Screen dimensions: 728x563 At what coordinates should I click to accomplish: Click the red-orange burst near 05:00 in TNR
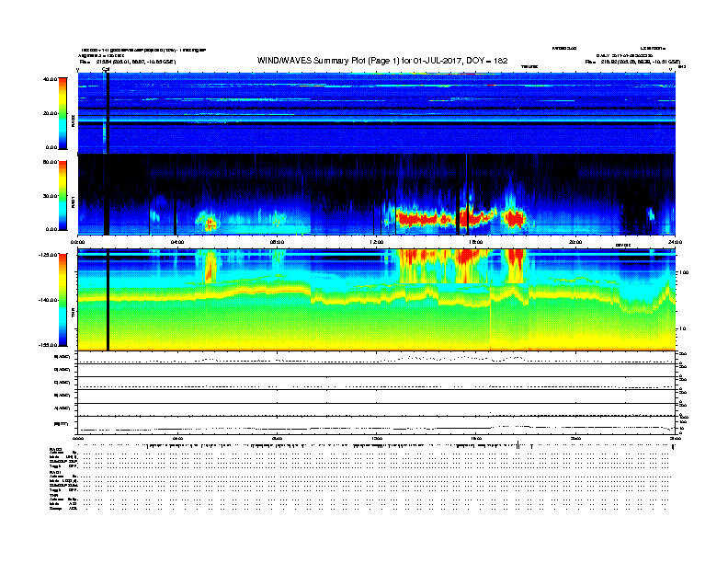pos(210,266)
